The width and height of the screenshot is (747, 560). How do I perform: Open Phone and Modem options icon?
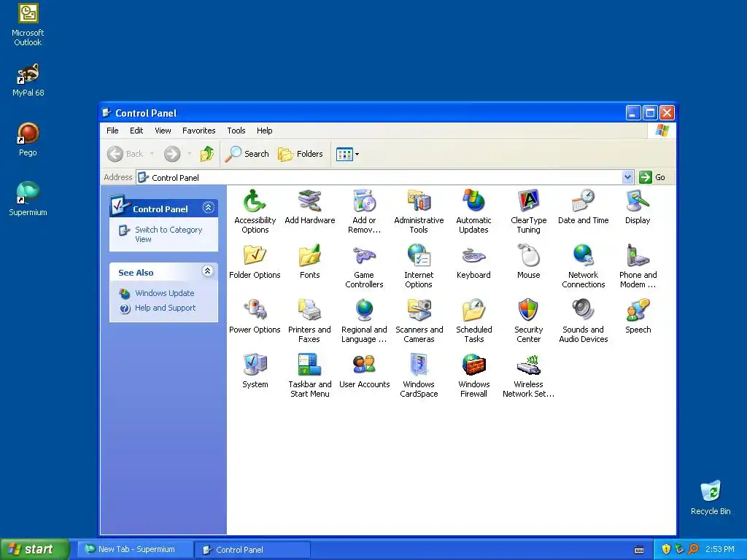click(x=638, y=265)
